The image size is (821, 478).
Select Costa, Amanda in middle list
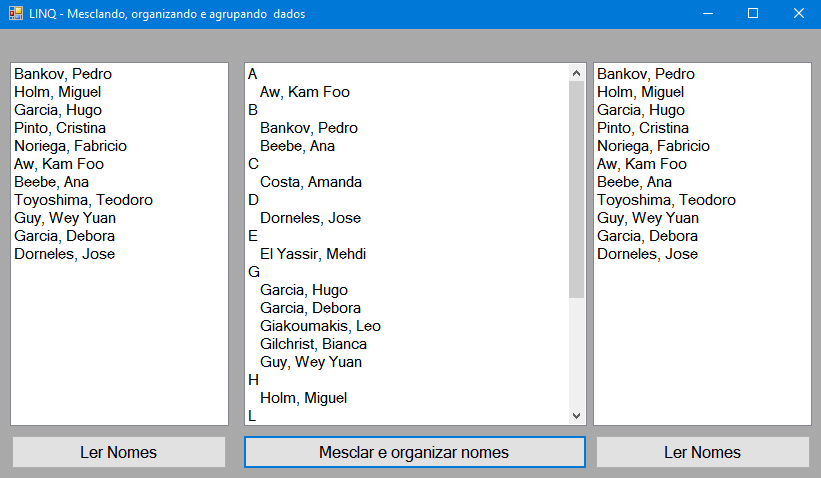pos(310,182)
